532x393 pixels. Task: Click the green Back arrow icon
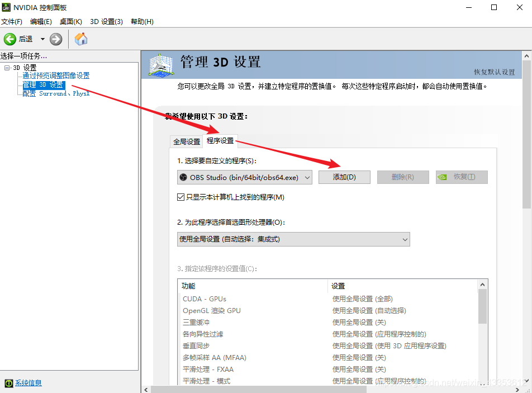pyautogui.click(x=10, y=39)
